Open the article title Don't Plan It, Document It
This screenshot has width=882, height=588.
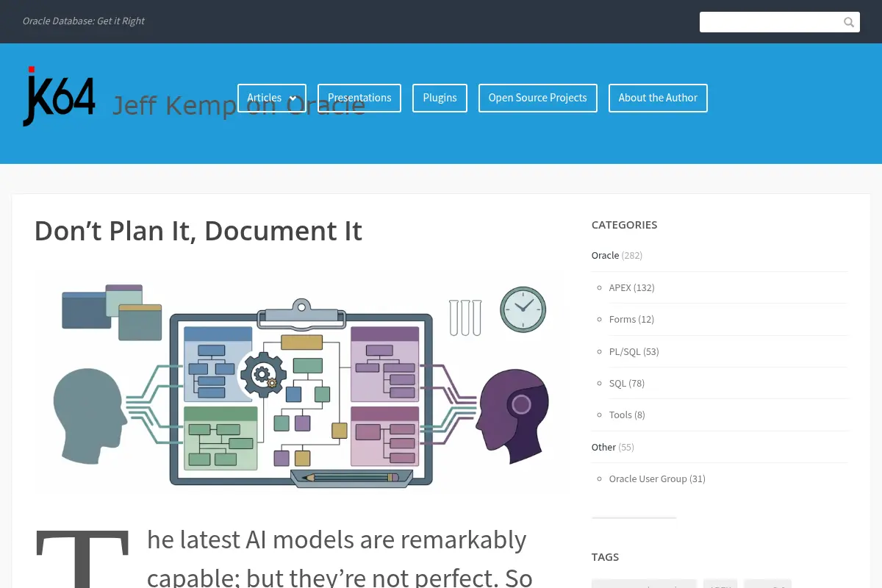coord(198,231)
